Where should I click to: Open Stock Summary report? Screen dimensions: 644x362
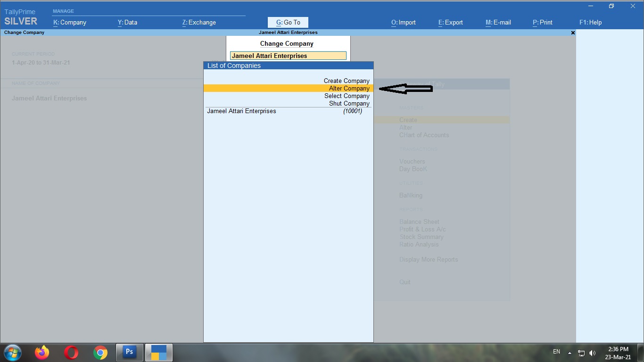coord(421,237)
